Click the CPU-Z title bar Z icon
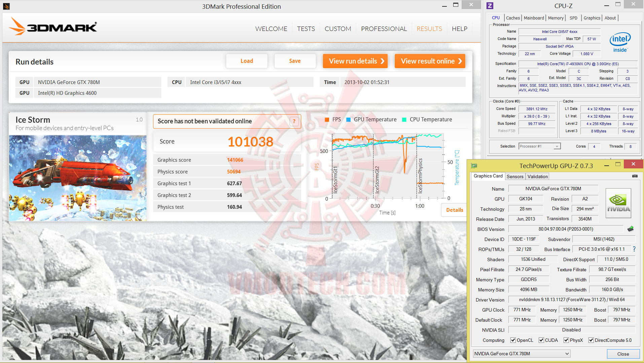This screenshot has height=363, width=644. tap(490, 6)
